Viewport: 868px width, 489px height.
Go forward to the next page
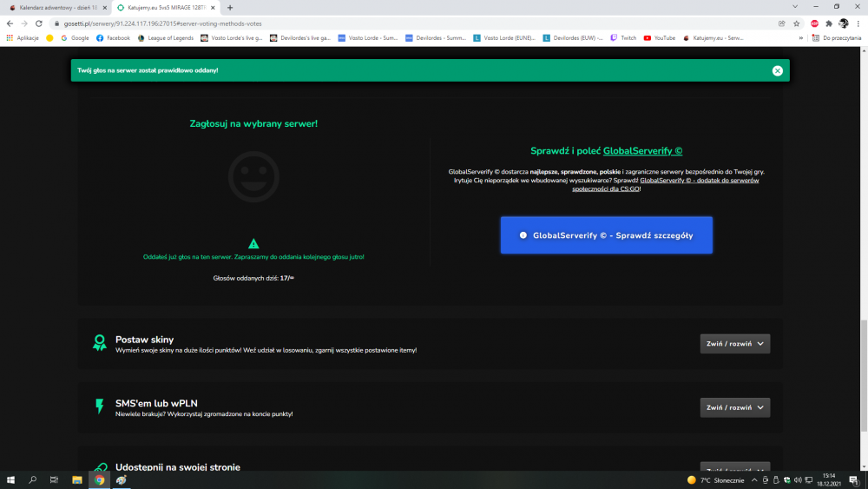click(x=24, y=23)
